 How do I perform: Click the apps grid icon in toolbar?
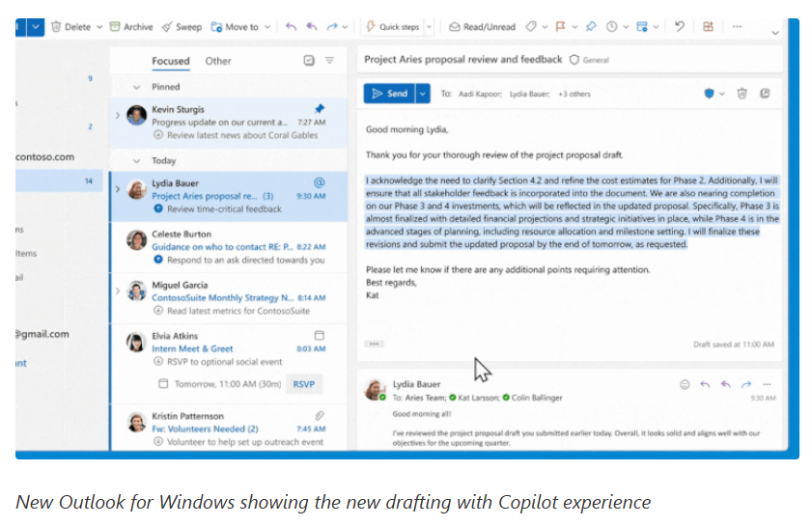[x=708, y=26]
